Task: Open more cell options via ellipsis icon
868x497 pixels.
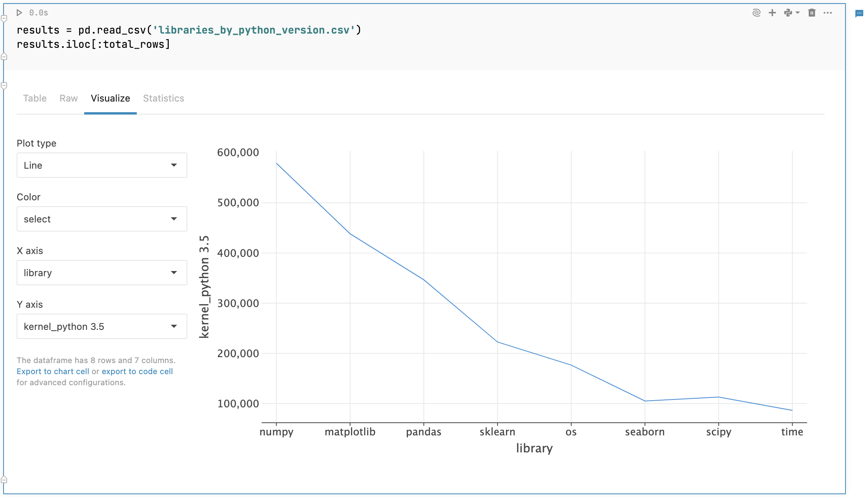Action: (x=828, y=13)
